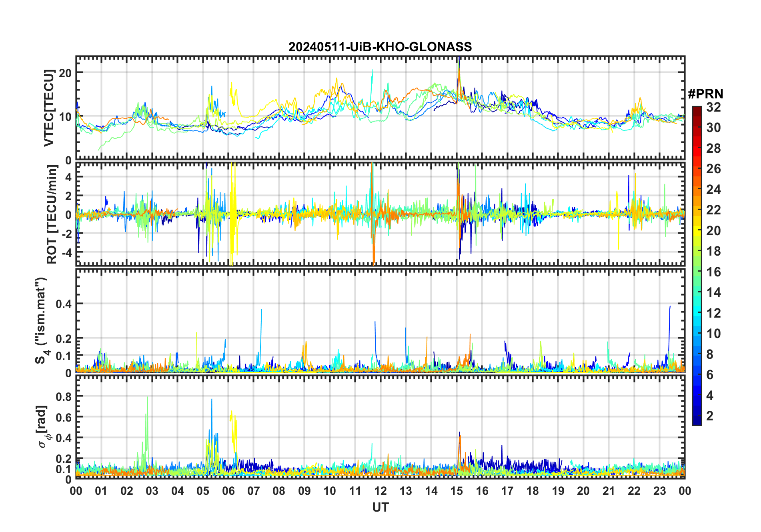Image resolution: width=761 pixels, height=532 pixels.
Task: Click the 20 tick on VTEC axis
Action: [65, 73]
